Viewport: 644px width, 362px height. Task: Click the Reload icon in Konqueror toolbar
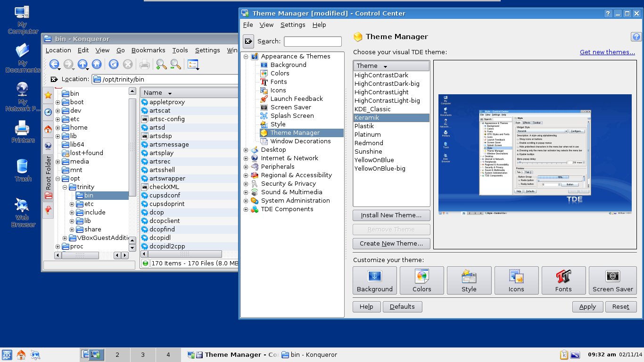pos(113,64)
